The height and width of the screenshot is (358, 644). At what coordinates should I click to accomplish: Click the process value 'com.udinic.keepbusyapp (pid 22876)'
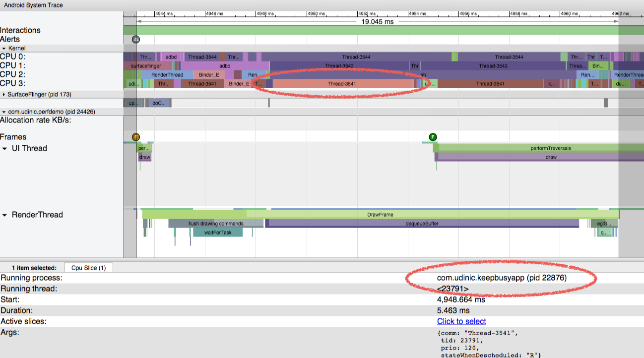(502, 278)
